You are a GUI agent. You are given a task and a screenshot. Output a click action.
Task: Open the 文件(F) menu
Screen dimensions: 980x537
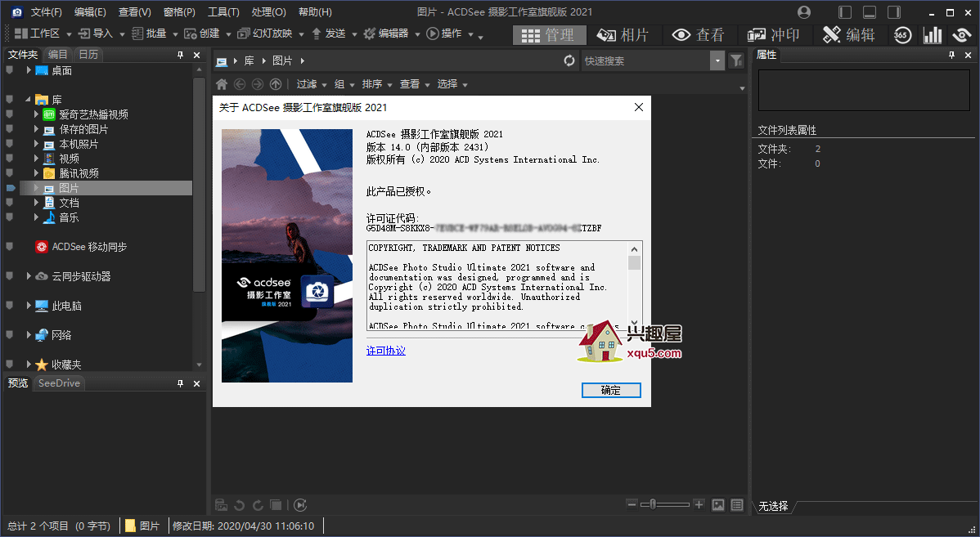click(x=47, y=12)
